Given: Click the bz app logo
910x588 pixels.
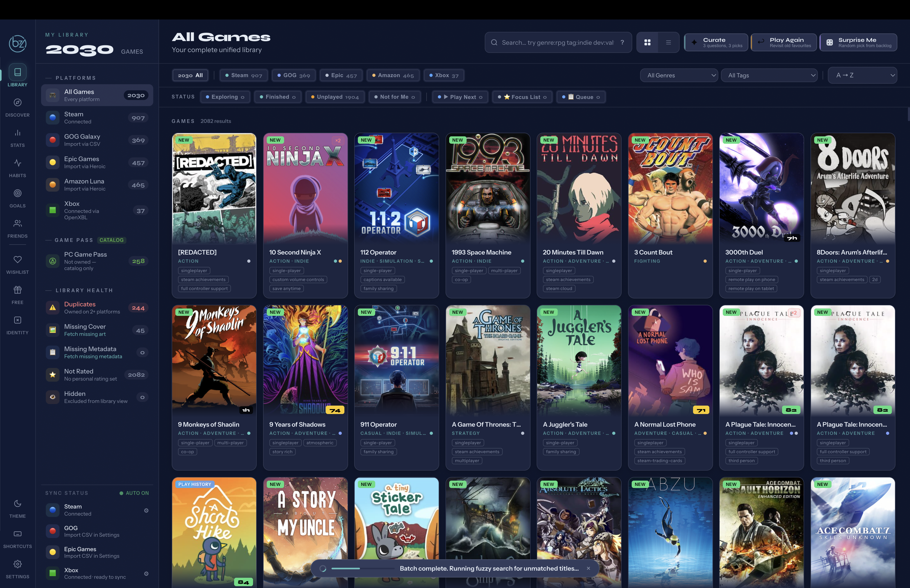Looking at the screenshot, I should [x=18, y=43].
